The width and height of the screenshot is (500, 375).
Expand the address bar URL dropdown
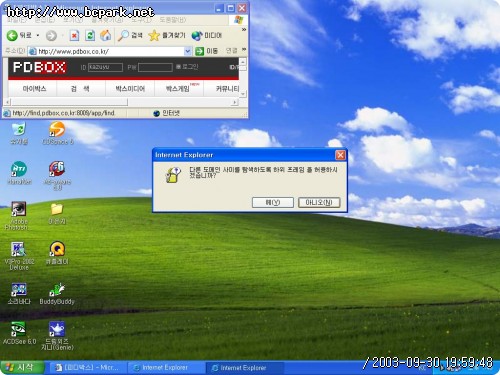tap(187, 51)
